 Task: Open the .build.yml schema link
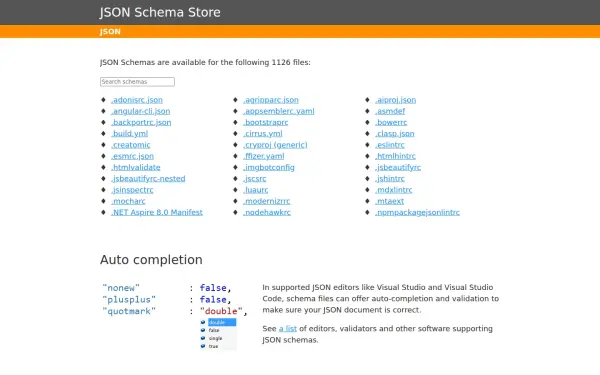pos(129,134)
